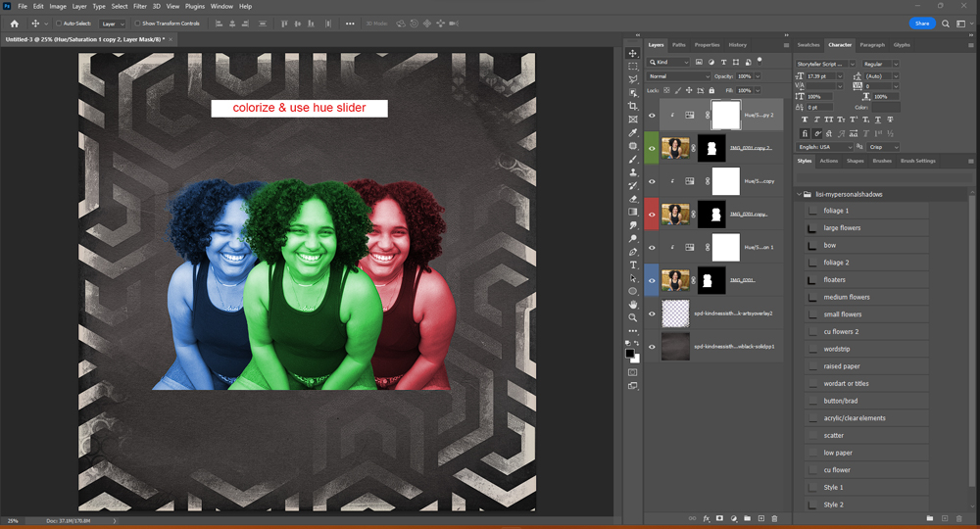Collapse the lisi-mypersonalshadows styles folder

tap(799, 194)
